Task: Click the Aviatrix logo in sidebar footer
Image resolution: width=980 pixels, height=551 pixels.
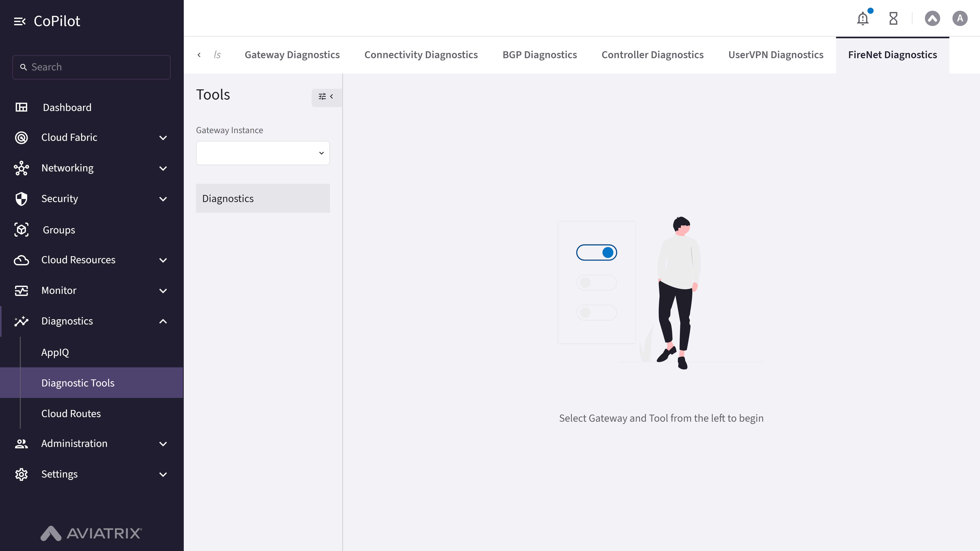Action: point(91,533)
